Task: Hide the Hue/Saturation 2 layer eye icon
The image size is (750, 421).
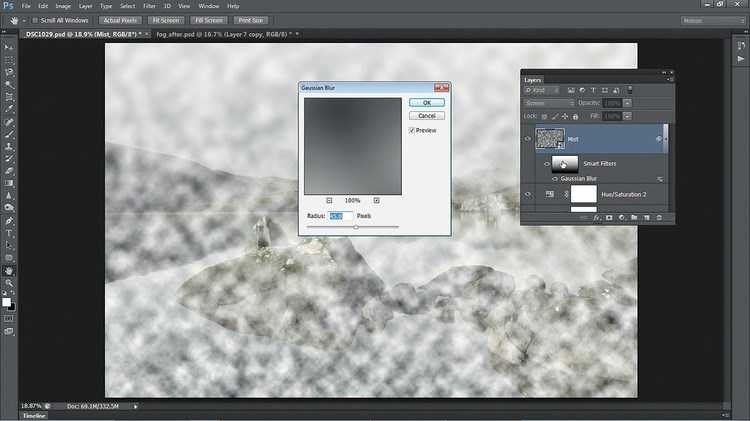Action: pos(528,193)
